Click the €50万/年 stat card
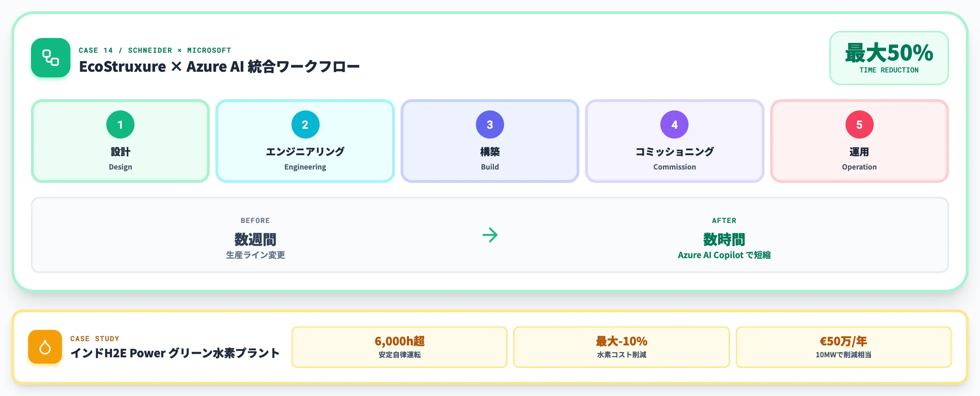 click(843, 347)
